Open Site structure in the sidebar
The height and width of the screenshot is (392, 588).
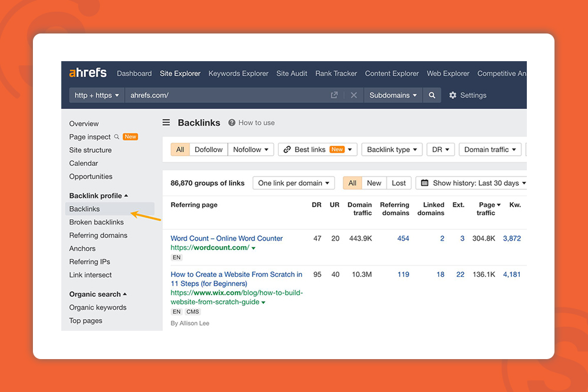[91, 150]
